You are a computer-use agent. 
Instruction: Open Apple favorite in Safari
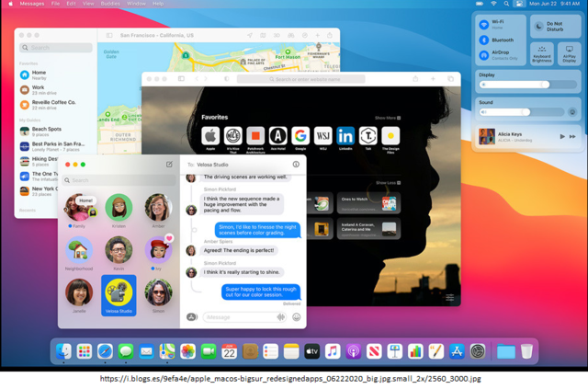210,135
